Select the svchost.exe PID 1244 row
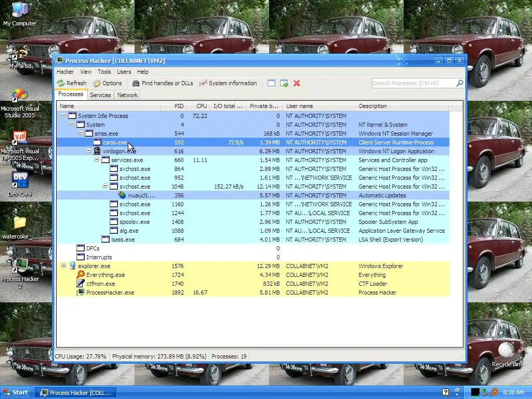The height and width of the screenshot is (399, 532). pos(253,212)
